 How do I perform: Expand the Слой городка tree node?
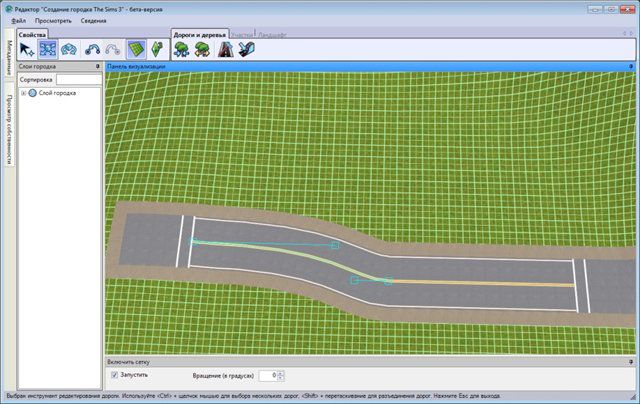click(23, 92)
